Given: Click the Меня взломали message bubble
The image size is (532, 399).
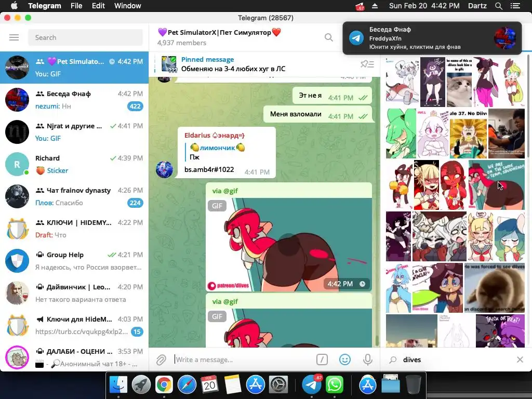Looking at the screenshot, I should click(x=317, y=114).
